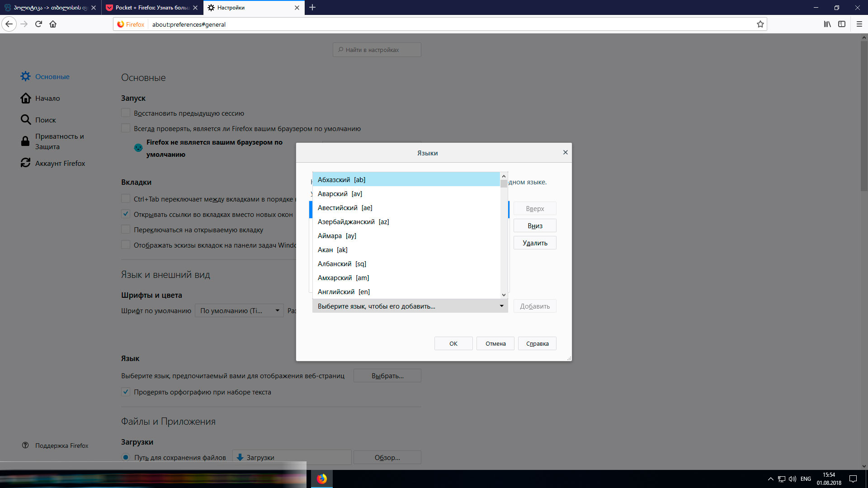This screenshot has height=488, width=868.
Task: Click the Home icon in toolbar
Action: point(53,24)
